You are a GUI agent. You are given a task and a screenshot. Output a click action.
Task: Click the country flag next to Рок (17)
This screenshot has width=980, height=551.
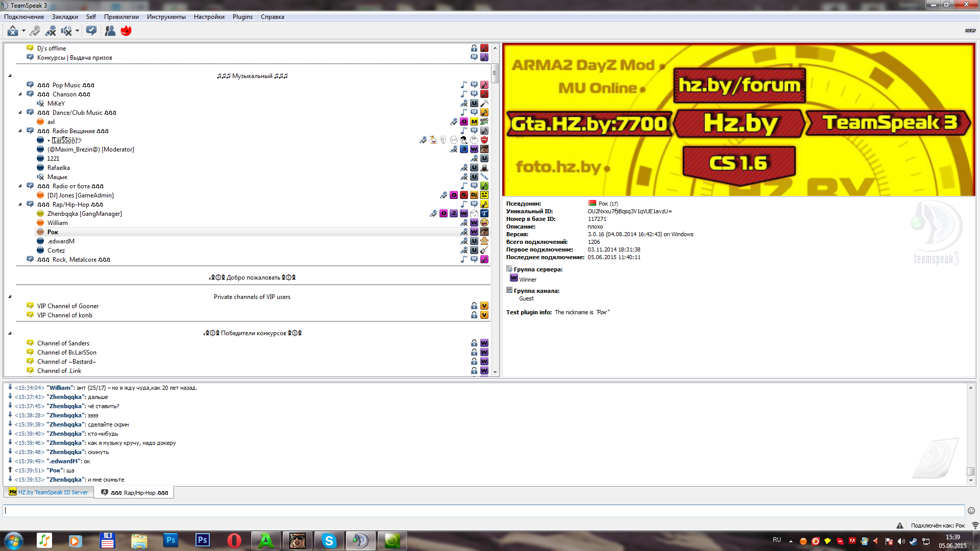(x=592, y=203)
